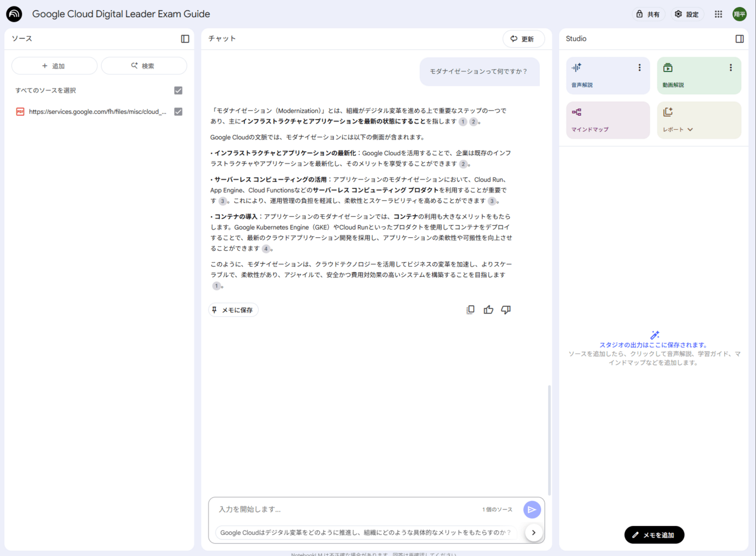Image resolution: width=756 pixels, height=556 pixels.
Task: Click the すべてのソースを選択 label
Action: [45, 90]
